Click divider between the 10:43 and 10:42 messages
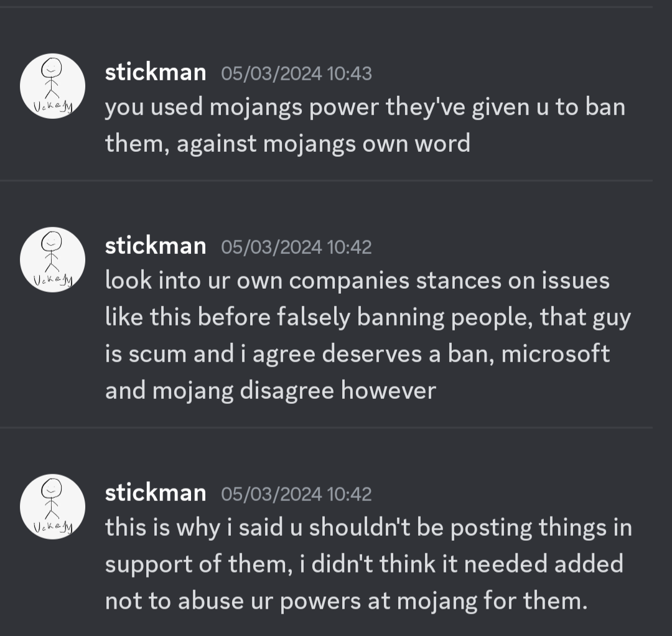672x636 pixels. coord(326,181)
